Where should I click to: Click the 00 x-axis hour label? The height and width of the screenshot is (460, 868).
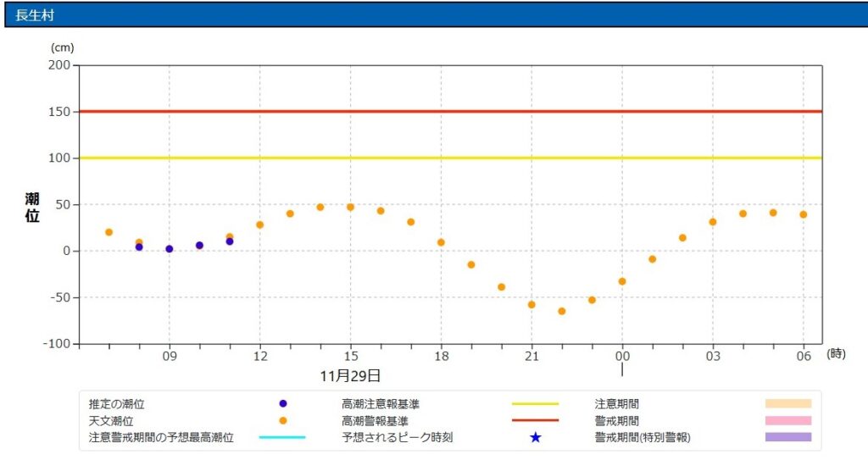pyautogui.click(x=623, y=356)
